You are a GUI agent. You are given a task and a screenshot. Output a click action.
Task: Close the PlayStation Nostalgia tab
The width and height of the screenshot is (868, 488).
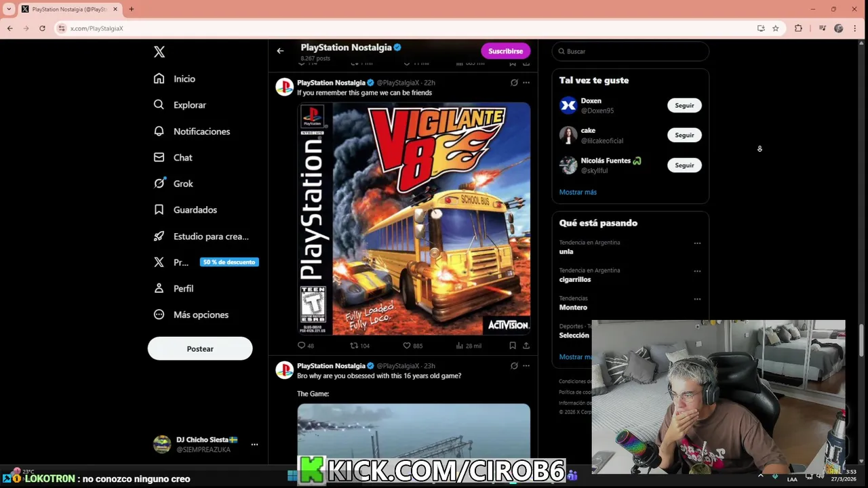click(x=115, y=9)
